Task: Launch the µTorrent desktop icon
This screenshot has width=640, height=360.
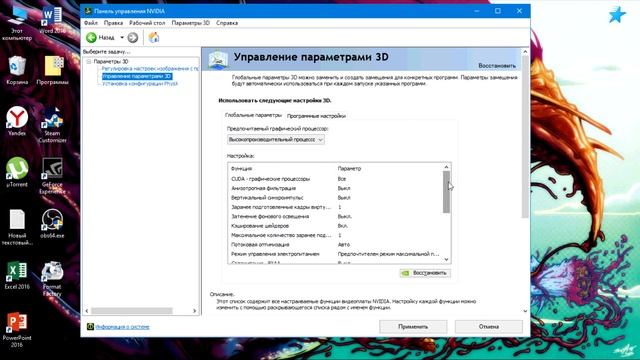Action: [17, 172]
